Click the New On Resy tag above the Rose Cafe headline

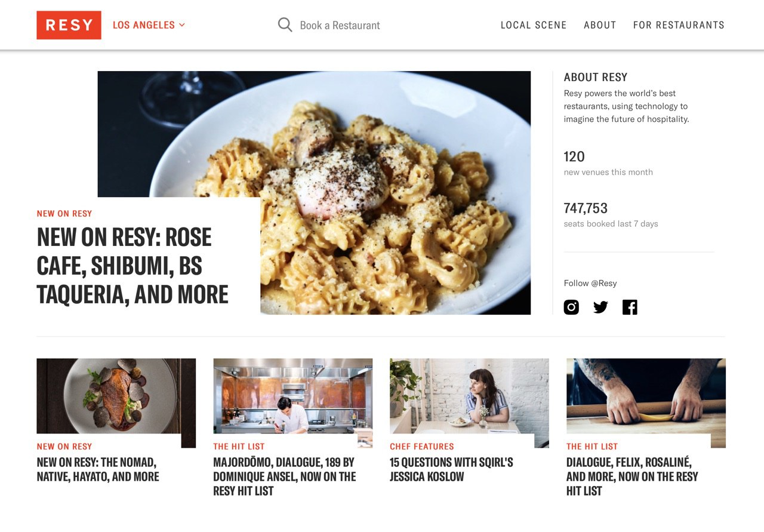64,214
